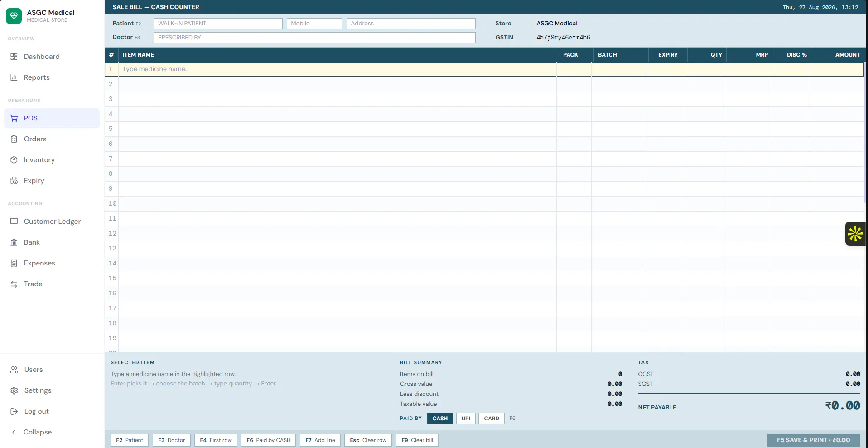Click F5 Save & Print button
The width and height of the screenshot is (868, 448).
[x=814, y=440]
